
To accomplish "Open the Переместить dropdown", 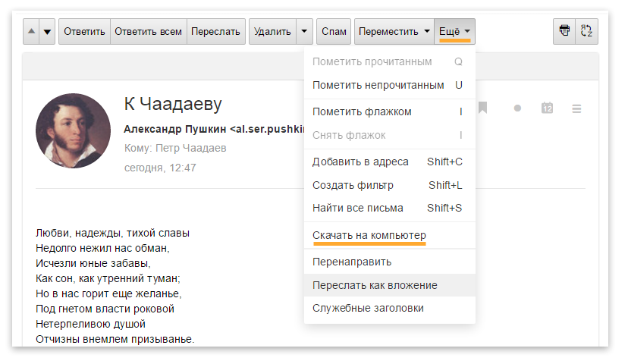I will point(394,31).
